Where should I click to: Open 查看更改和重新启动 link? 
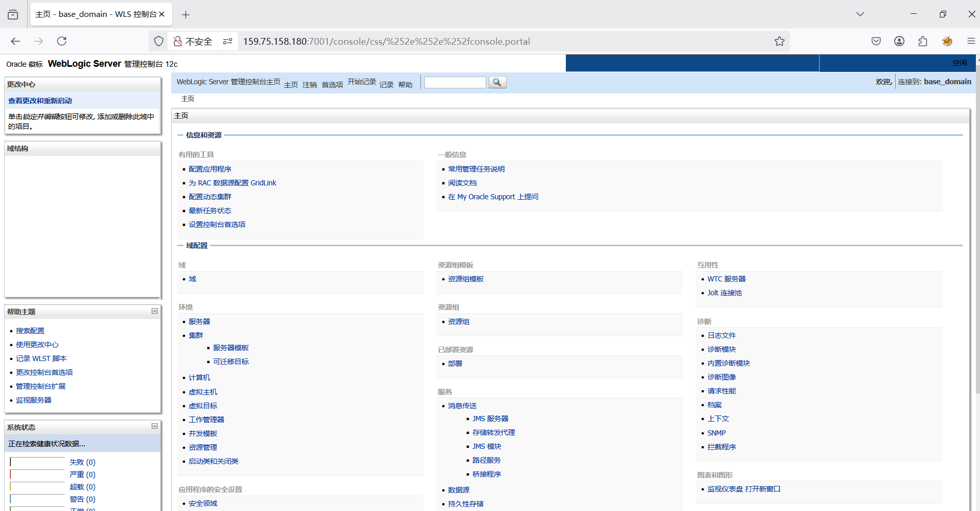tap(40, 101)
